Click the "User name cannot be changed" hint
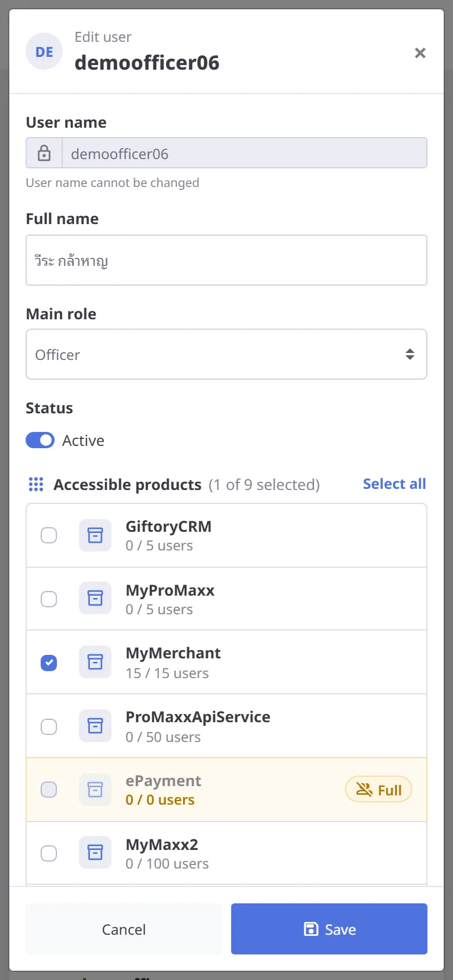 pyautogui.click(x=113, y=183)
